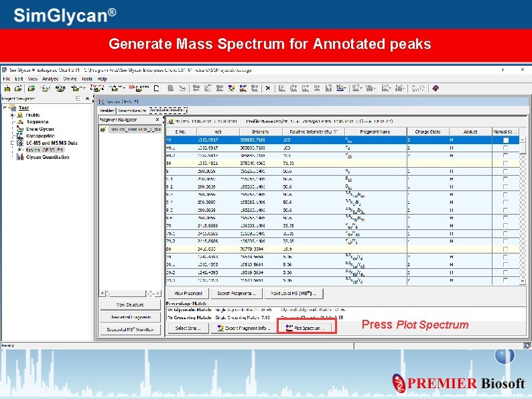Viewport: 532px width, 399px height.
Task: Click the table scrollbar down arrow
Action: 523,281
